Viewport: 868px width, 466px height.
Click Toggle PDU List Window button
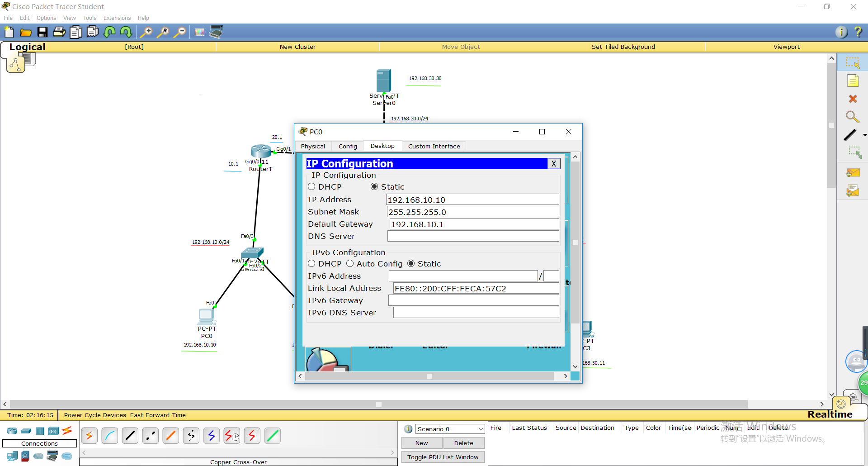443,457
